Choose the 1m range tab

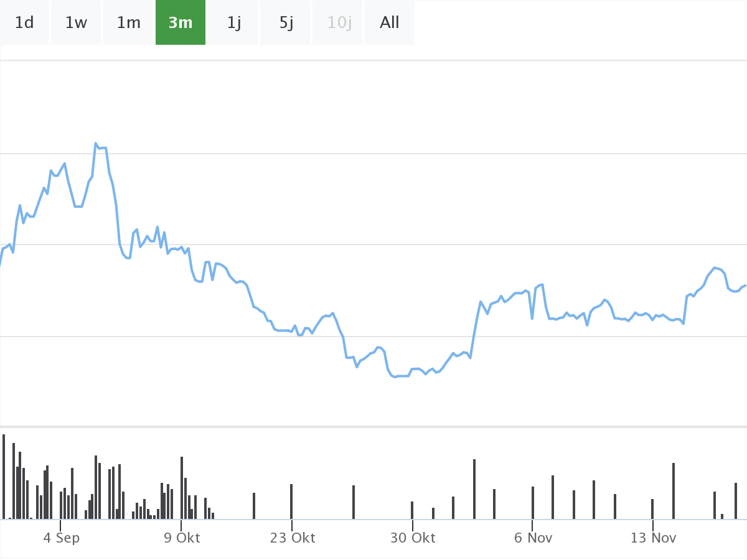[x=129, y=23]
